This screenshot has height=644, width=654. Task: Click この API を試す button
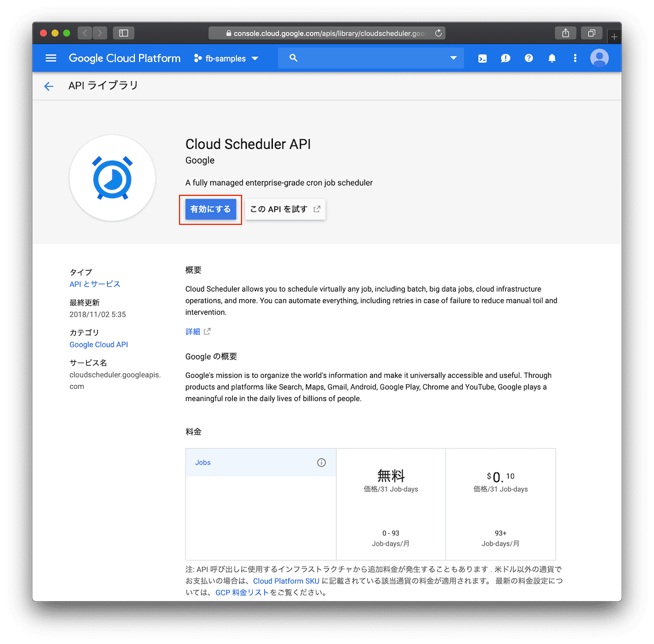285,209
